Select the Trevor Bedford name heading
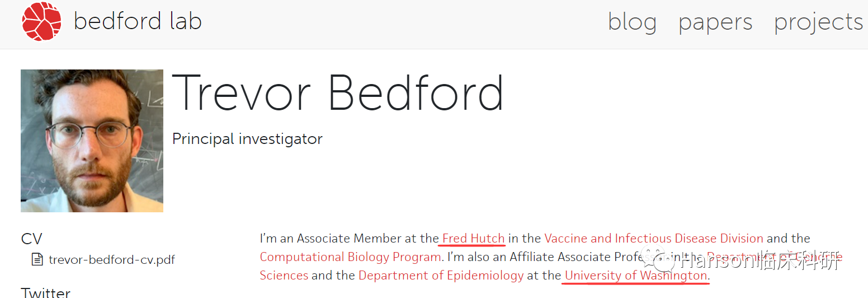The height and width of the screenshot is (298, 868). click(338, 93)
